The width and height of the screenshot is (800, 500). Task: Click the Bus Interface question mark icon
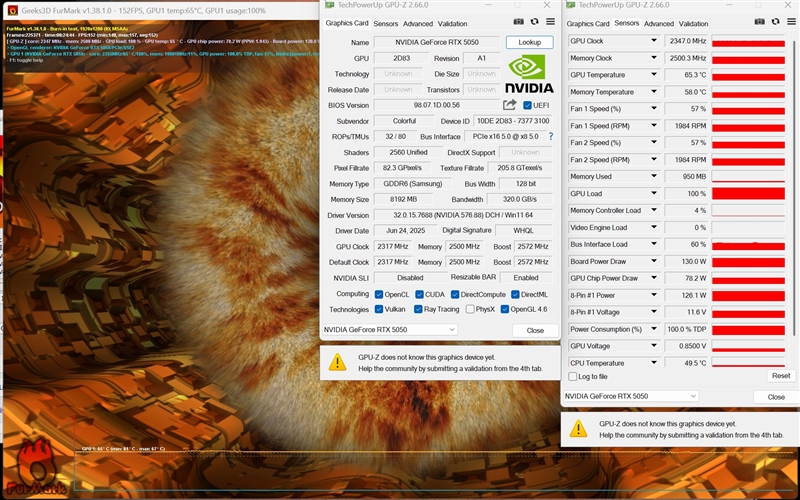(x=551, y=137)
